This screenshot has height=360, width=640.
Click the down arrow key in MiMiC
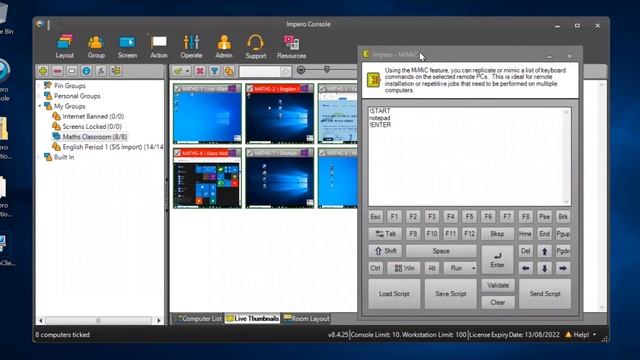[x=544, y=268]
